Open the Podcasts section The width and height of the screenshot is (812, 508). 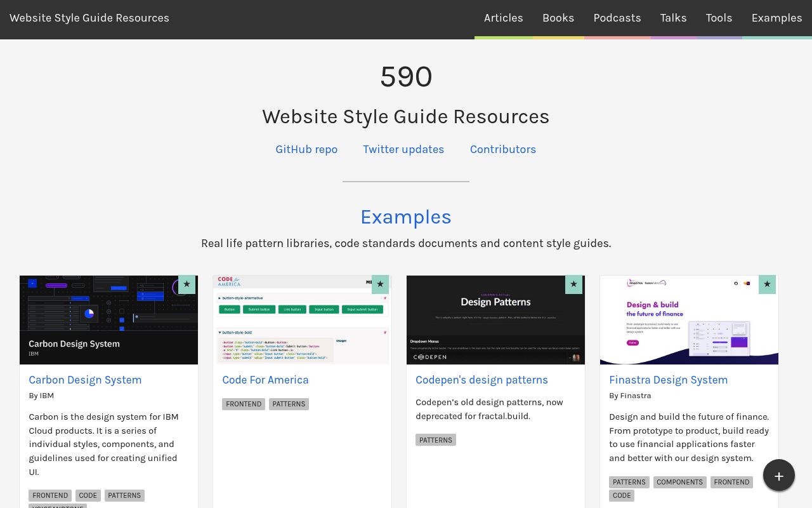tap(617, 18)
